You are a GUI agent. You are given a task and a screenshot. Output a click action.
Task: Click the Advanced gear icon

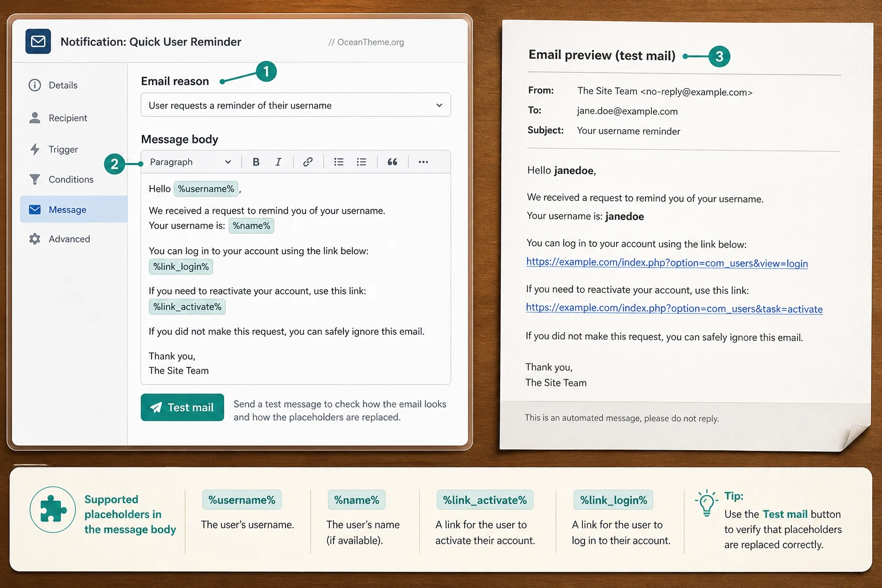(35, 239)
